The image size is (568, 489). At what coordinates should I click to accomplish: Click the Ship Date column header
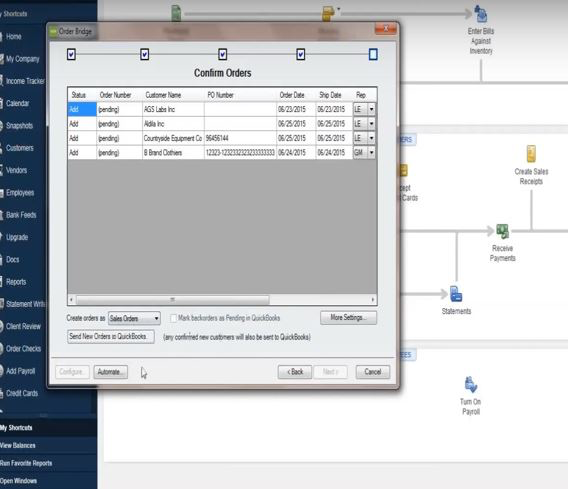tap(334, 95)
